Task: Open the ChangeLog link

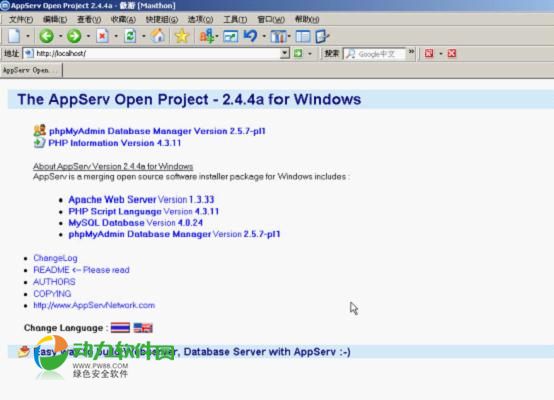Action: click(55, 258)
